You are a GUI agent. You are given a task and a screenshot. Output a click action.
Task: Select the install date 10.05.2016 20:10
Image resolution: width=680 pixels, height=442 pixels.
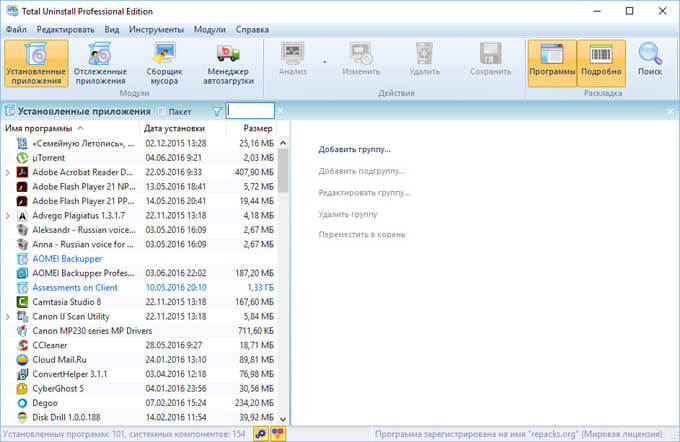[x=176, y=288]
